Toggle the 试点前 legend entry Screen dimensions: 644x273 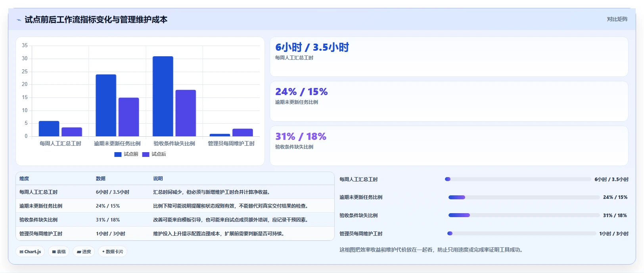pyautogui.click(x=126, y=154)
